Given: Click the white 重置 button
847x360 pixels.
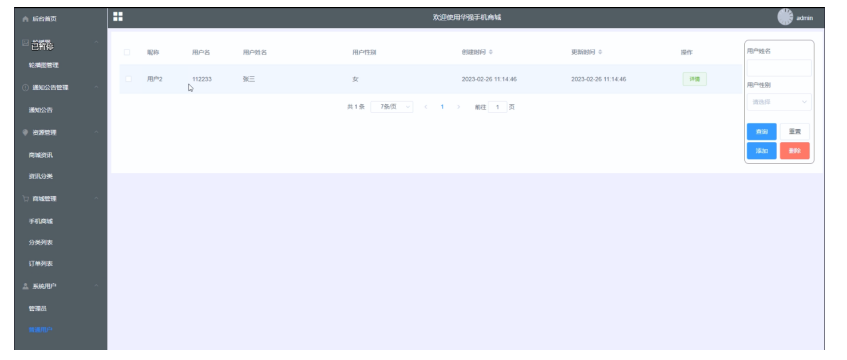Looking at the screenshot, I should 795,132.
